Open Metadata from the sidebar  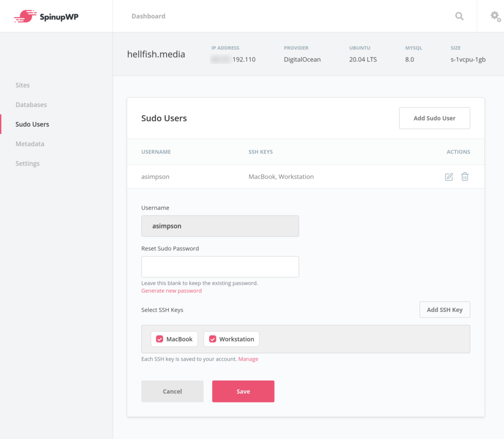click(x=30, y=144)
